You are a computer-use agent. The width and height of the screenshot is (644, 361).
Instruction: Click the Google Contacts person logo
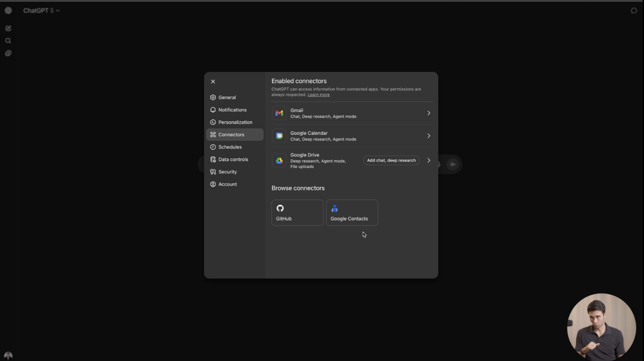coord(334,208)
